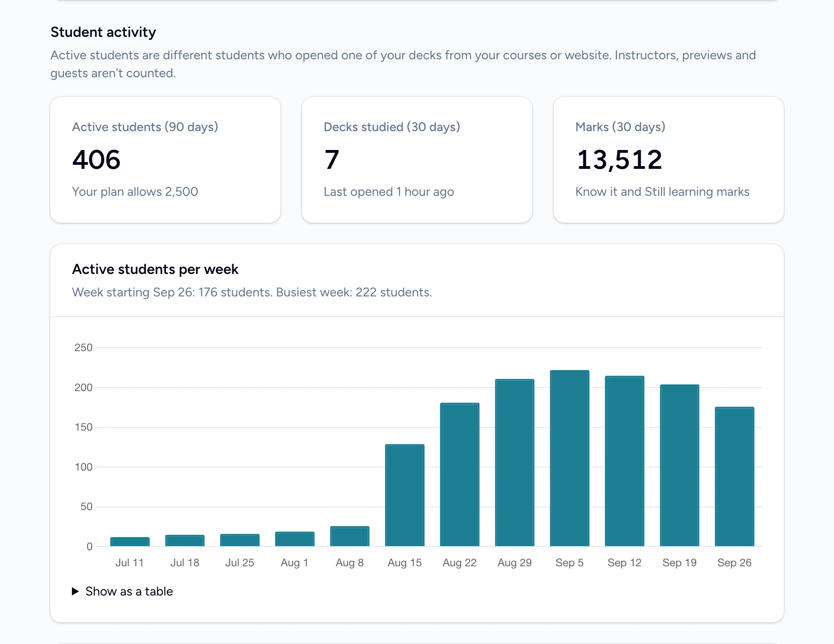Click the 13,512 marks value
The height and width of the screenshot is (644, 834).
[620, 160]
